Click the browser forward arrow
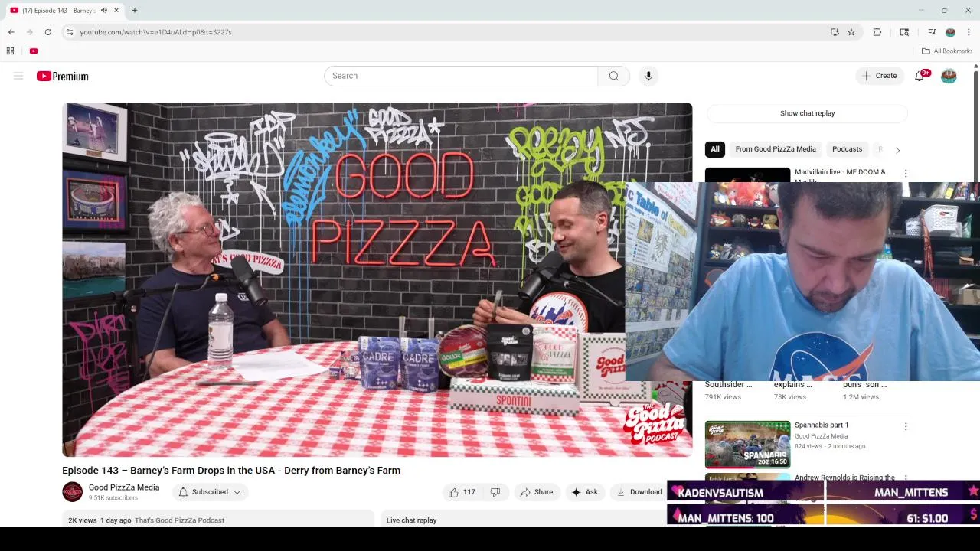The image size is (980, 551). 29,32
